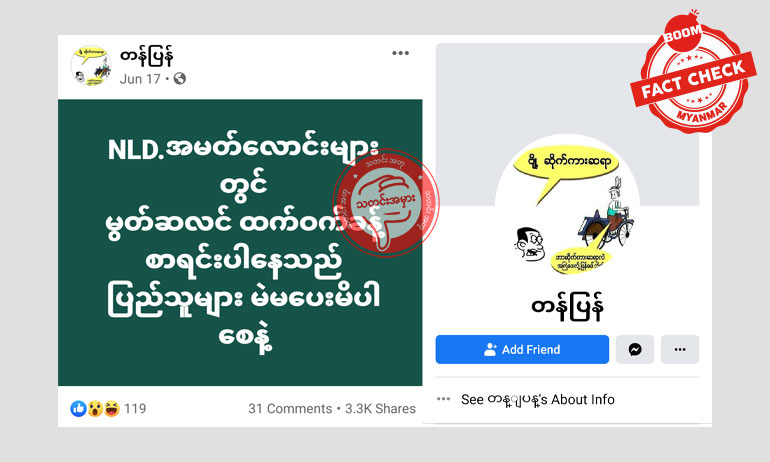
Task: Click the Wow reaction emoji
Action: click(x=95, y=408)
